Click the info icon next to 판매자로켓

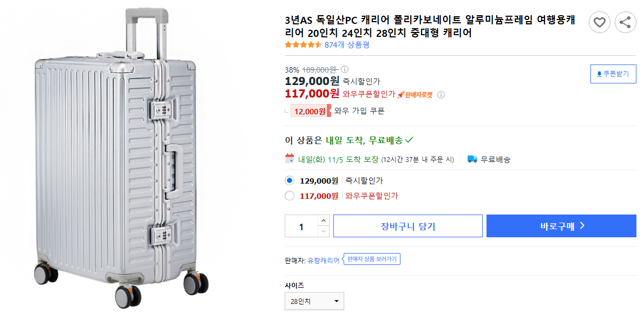442,95
